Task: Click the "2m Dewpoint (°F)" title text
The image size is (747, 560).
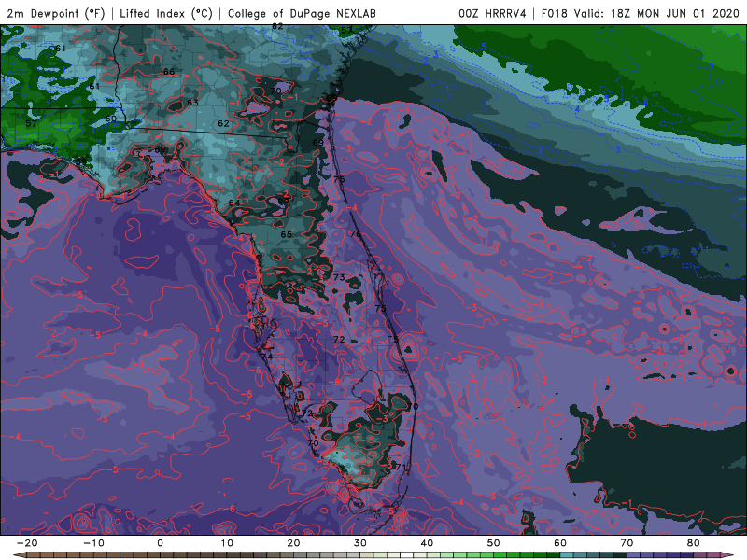Action: pyautogui.click(x=55, y=14)
